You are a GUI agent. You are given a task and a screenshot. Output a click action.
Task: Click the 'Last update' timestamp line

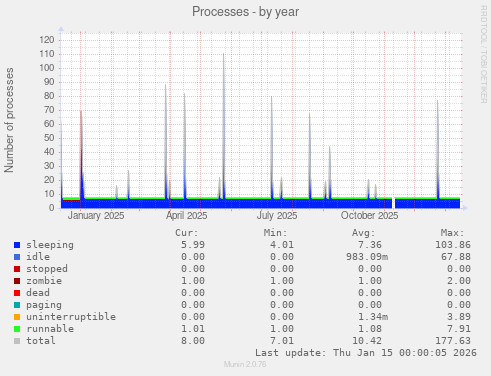click(366, 353)
